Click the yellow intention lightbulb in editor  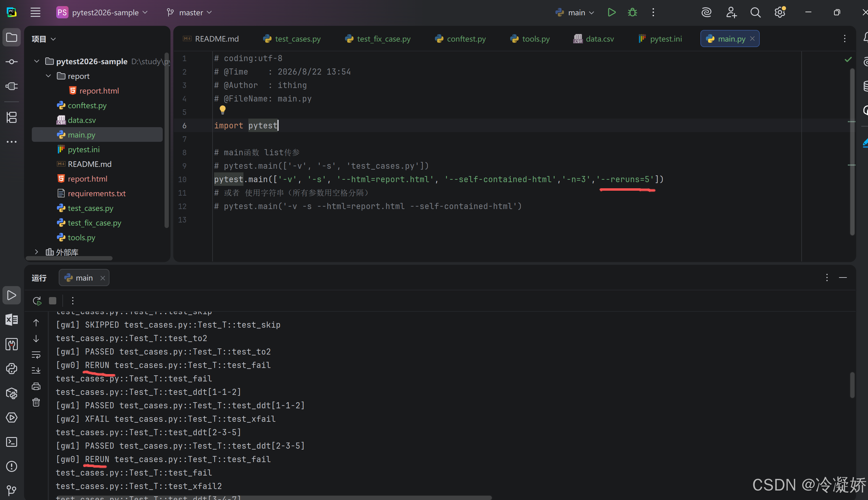223,110
